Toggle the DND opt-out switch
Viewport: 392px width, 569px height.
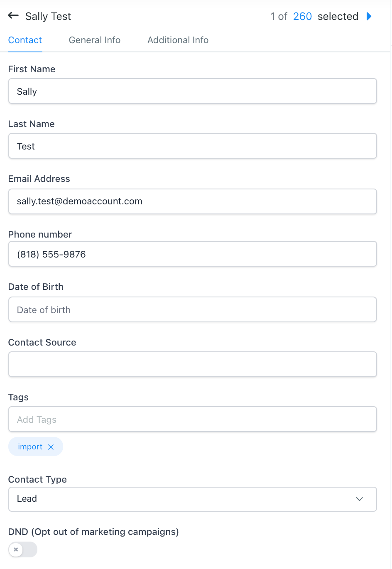point(23,549)
